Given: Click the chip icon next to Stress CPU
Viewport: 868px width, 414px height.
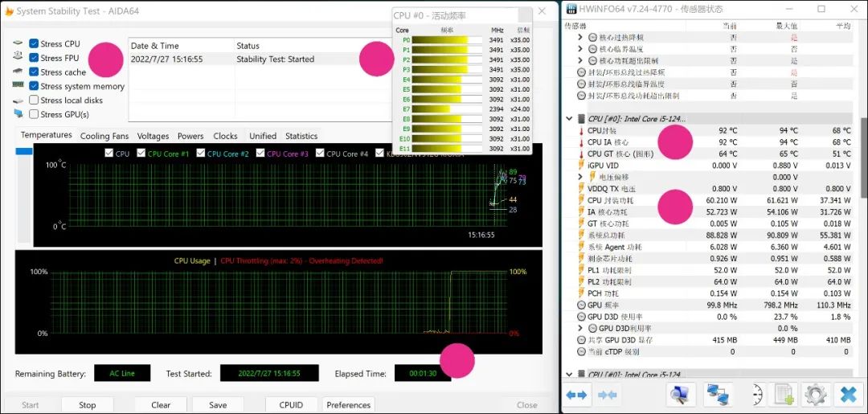Looking at the screenshot, I should pos(18,43).
